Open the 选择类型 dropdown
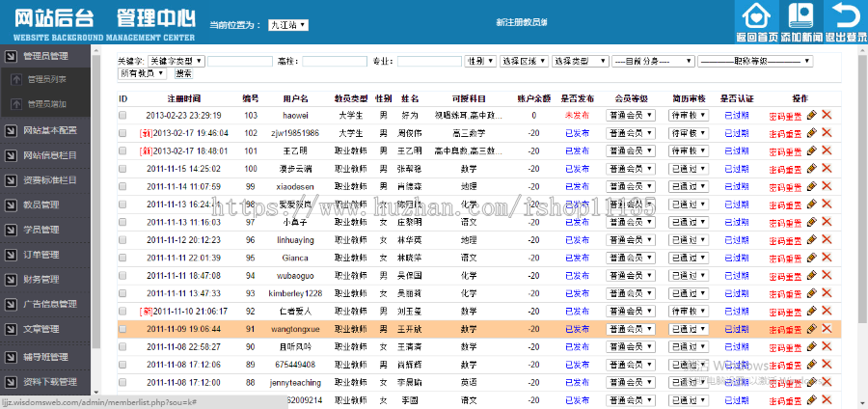Screen dimensions: 868x409 click(581, 61)
